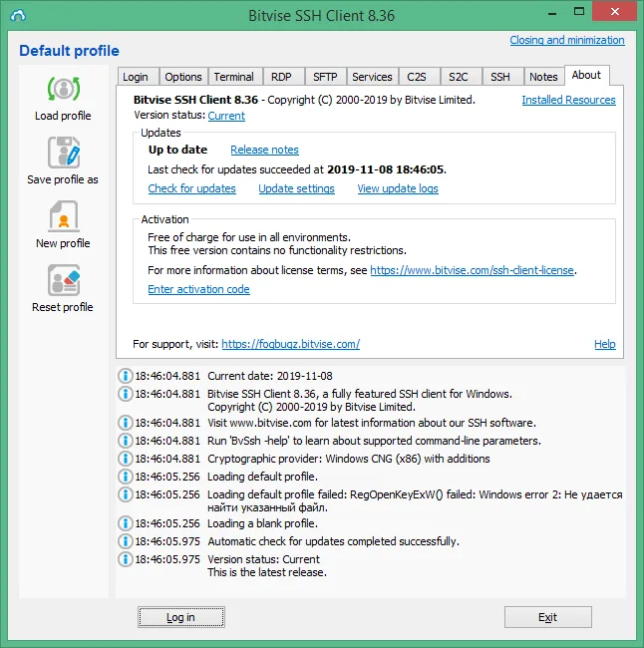
Task: Click the 'Up to date' status text
Action: click(x=177, y=150)
